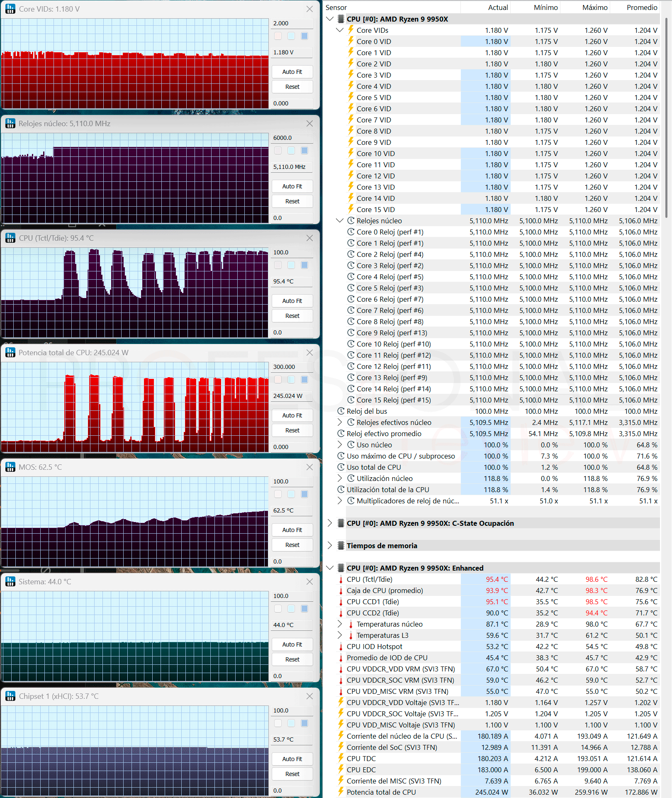Click the chip icon beside Tiempos de memoria
Viewport: 672px width, 798px height.
pos(341,545)
